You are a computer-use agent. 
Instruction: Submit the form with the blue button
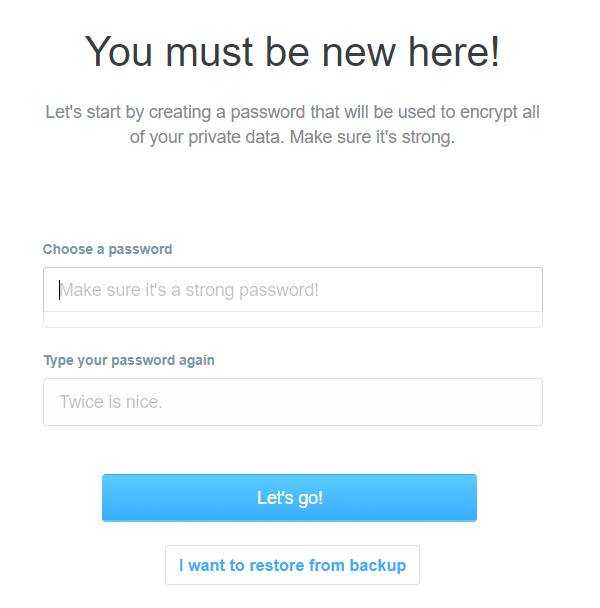click(289, 498)
